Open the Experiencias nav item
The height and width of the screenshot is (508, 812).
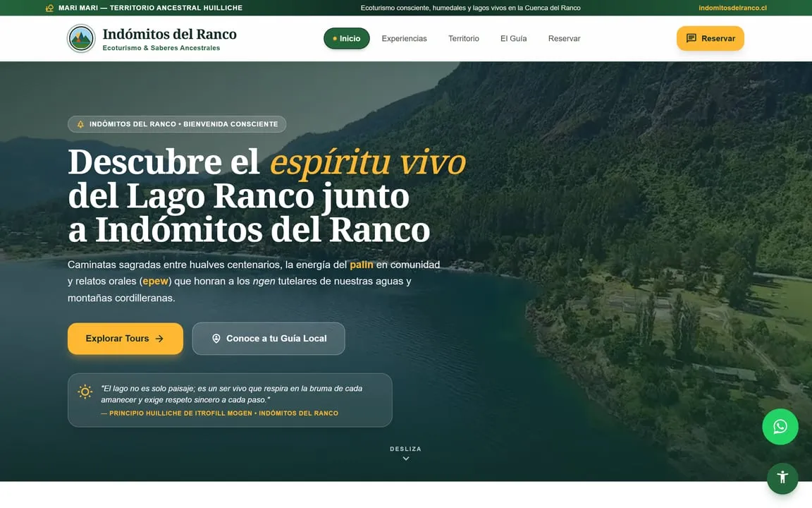tap(404, 38)
